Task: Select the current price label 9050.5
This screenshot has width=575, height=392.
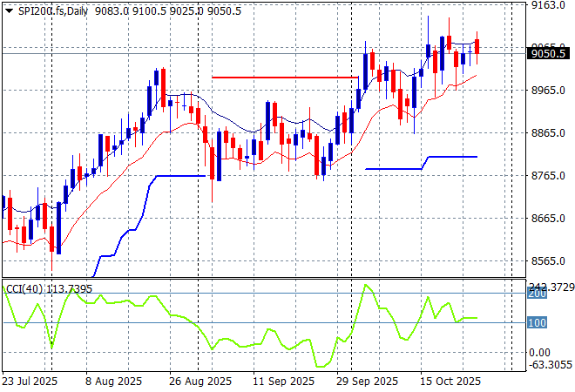Action: 548,53
